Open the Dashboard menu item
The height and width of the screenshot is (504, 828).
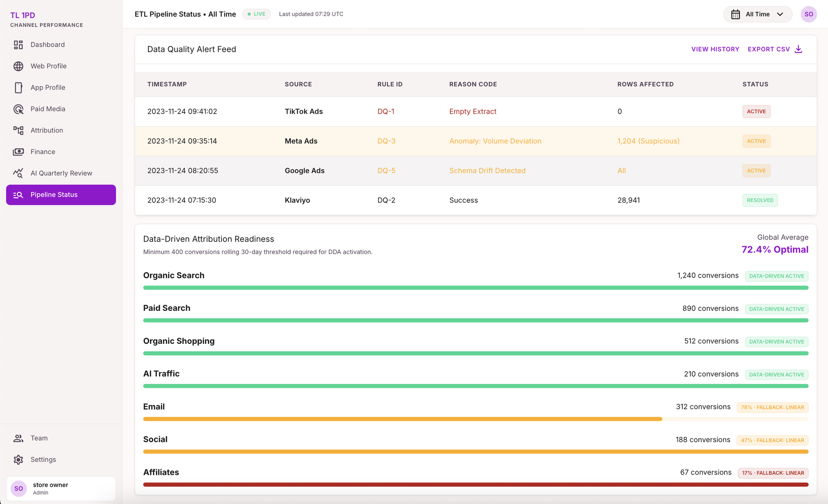61,45
